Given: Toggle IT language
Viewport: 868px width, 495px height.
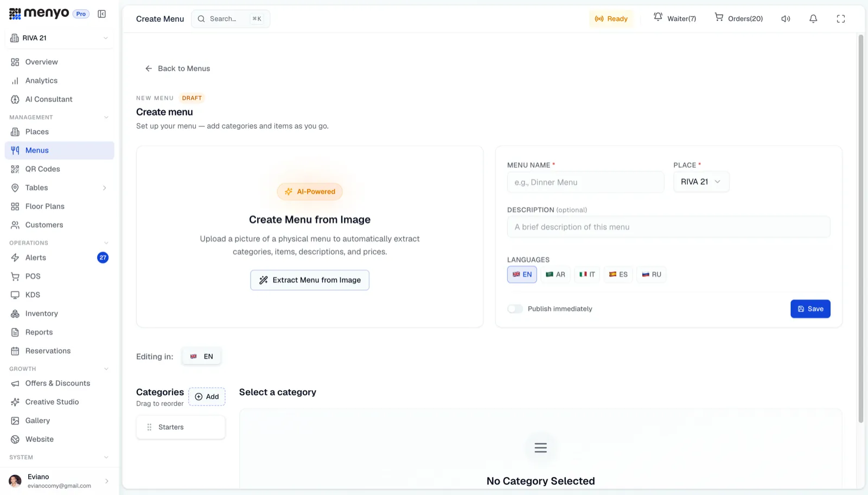Looking at the screenshot, I should pyautogui.click(x=587, y=275).
